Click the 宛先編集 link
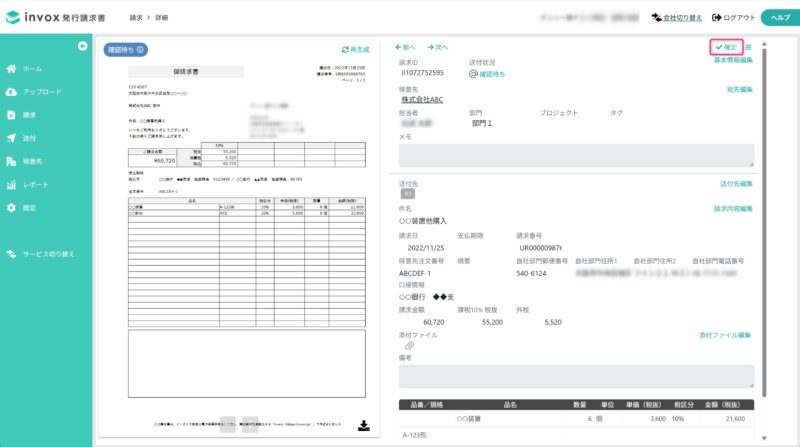This screenshot has width=800, height=447. [x=740, y=89]
